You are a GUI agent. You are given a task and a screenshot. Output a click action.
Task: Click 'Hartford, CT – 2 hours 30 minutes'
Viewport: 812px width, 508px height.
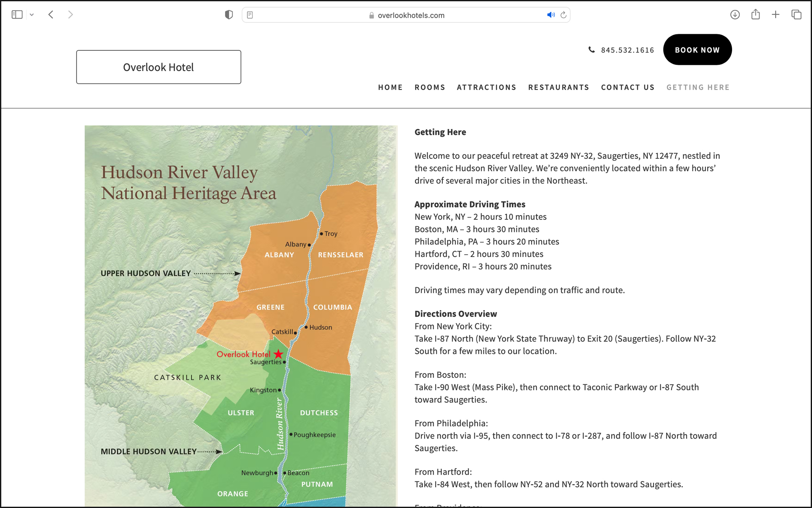(479, 254)
